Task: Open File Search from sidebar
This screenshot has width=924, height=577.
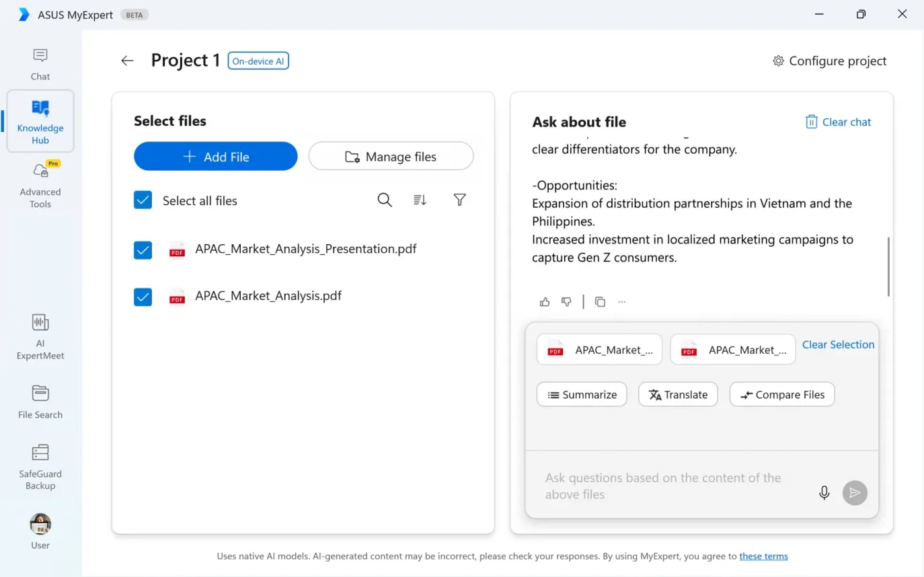Action: click(x=40, y=401)
